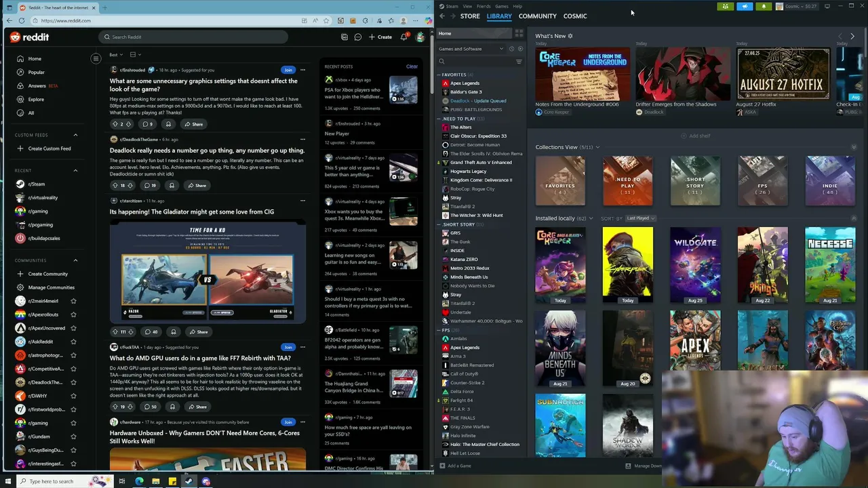Open Steam friends green button
Viewport: 868px width, 488px height.
point(725,6)
